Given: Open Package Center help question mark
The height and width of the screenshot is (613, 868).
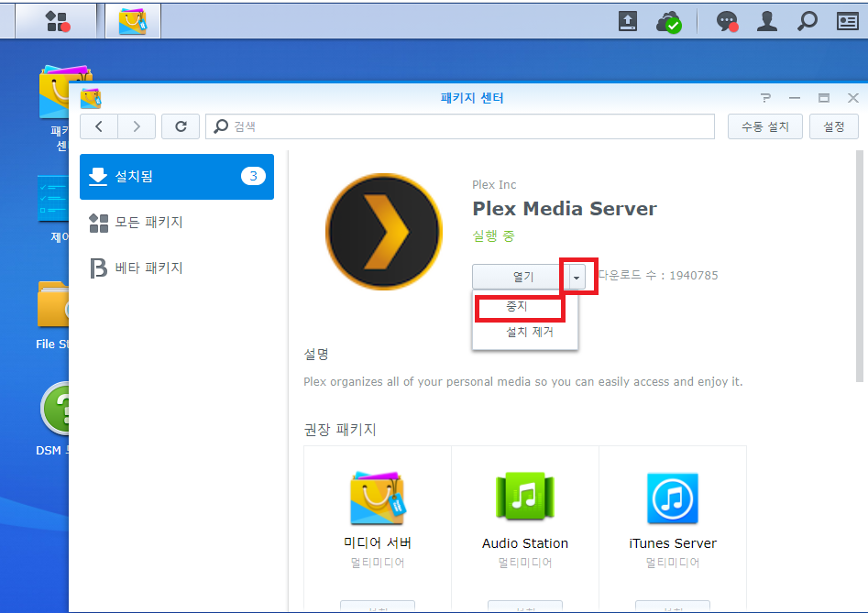Looking at the screenshot, I should pos(765,98).
